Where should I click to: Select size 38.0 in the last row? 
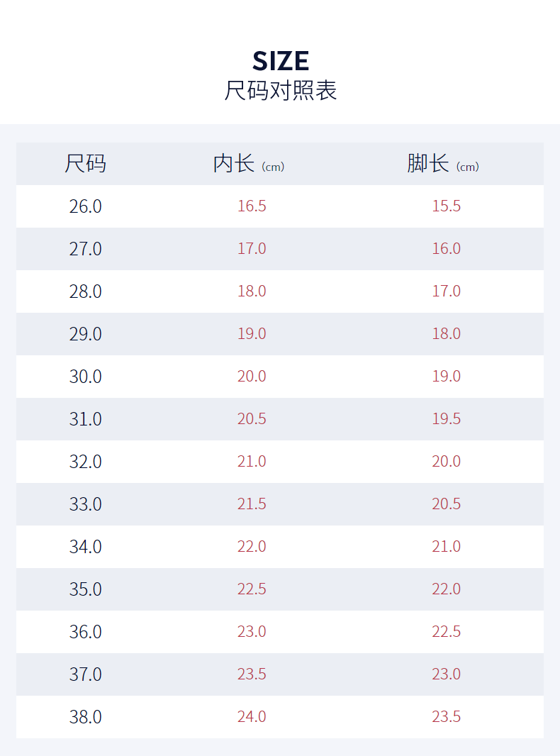85,717
